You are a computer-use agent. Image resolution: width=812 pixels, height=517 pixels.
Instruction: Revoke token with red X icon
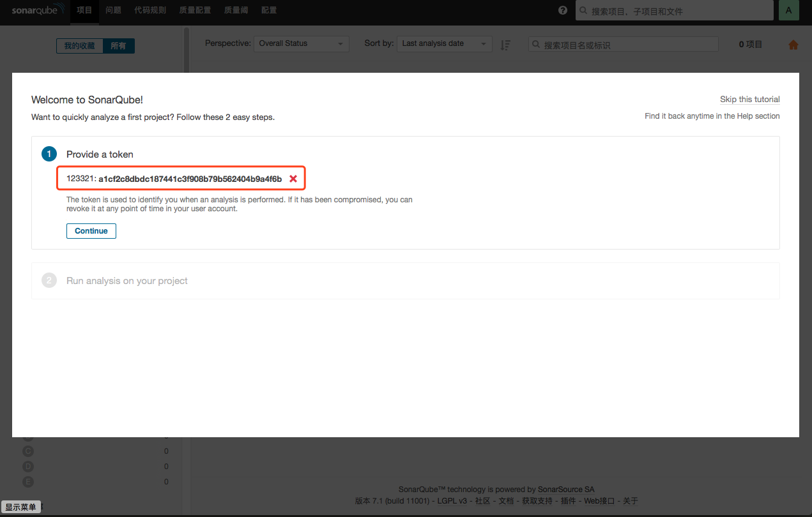click(x=293, y=179)
